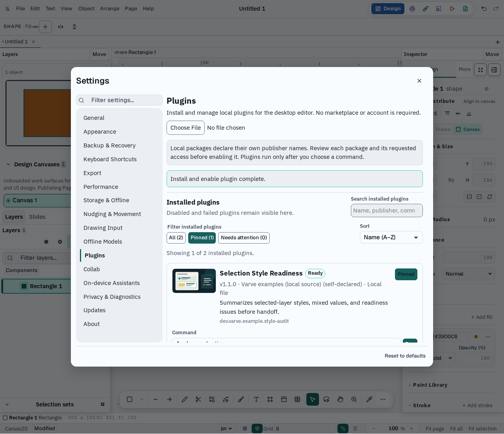The width and height of the screenshot is (504, 434).
Task: Pick the eyedropper tool
Action: tap(369, 399)
